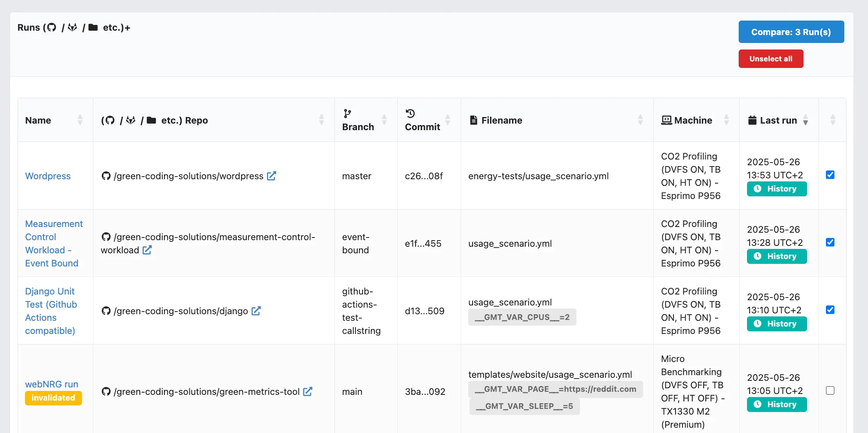Sort table by Branch column
Viewport: 868px width, 433px height.
(x=366, y=120)
